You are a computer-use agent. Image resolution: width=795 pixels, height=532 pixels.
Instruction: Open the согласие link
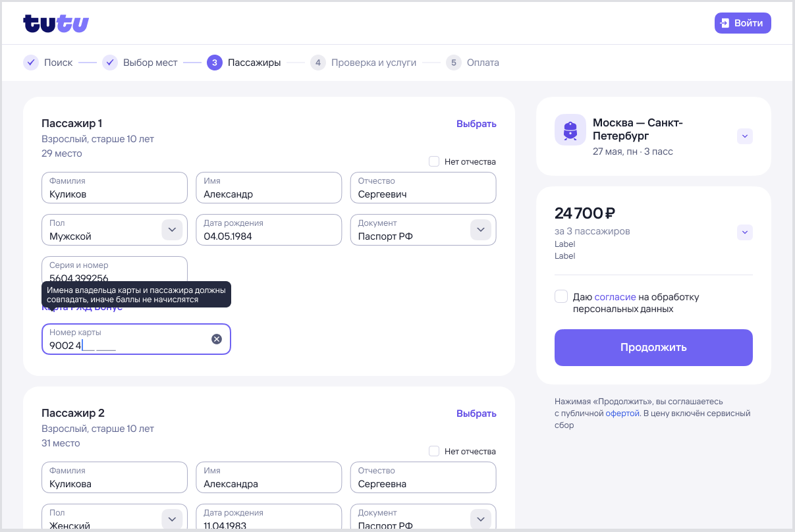615,297
